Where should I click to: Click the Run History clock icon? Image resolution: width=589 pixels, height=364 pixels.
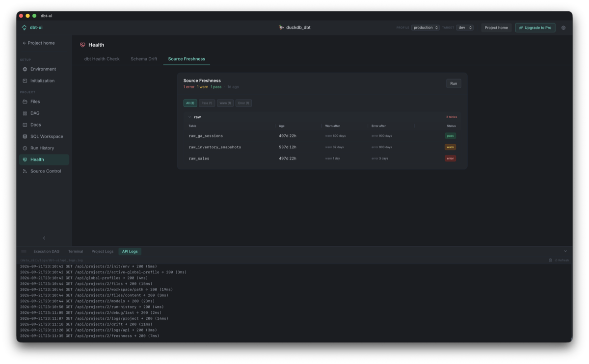click(25, 148)
